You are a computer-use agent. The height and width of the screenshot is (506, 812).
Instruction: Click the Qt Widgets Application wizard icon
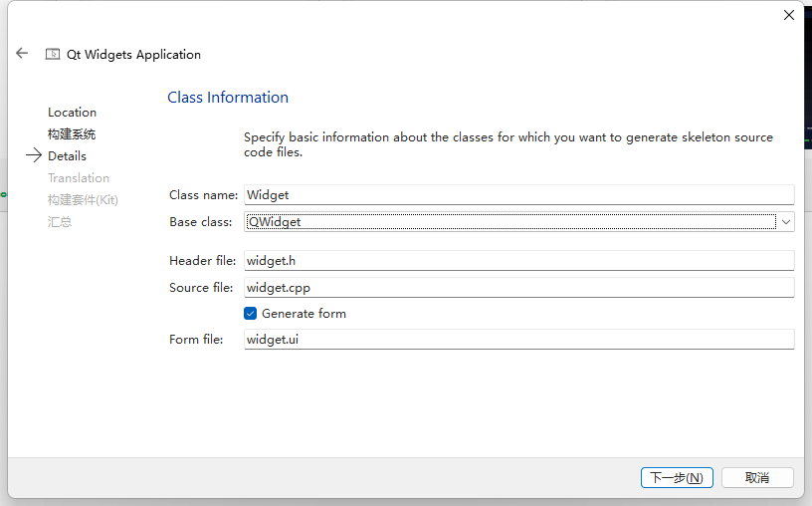pyautogui.click(x=53, y=55)
